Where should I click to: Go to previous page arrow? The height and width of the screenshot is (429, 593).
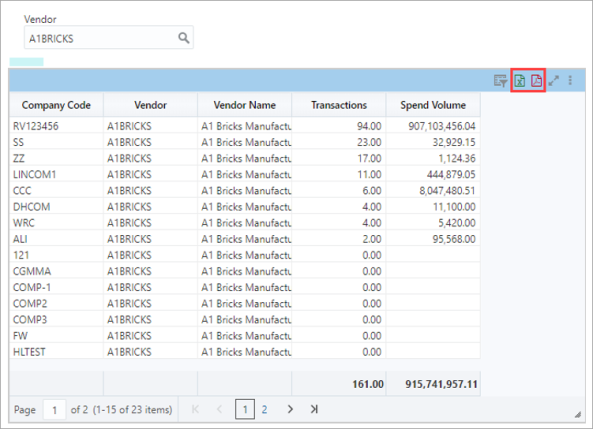(219, 409)
